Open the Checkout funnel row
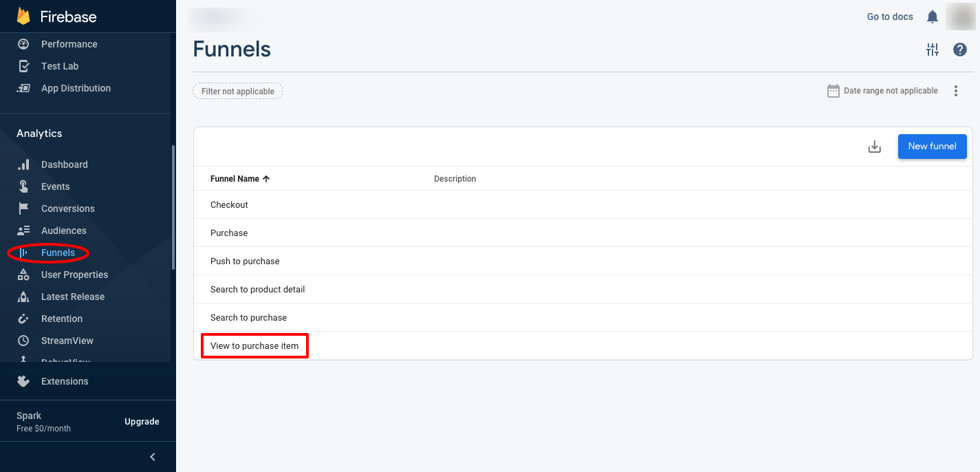Image resolution: width=980 pixels, height=472 pixels. 230,205
